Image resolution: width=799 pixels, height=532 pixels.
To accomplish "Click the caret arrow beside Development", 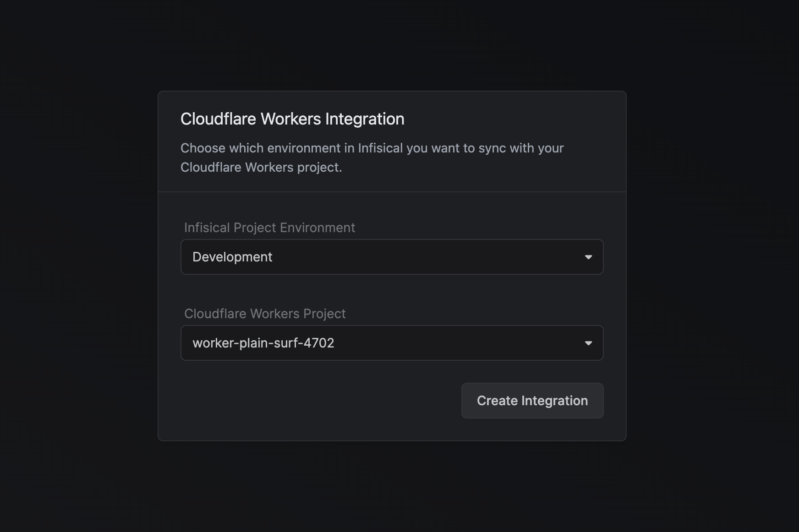I will pos(588,257).
